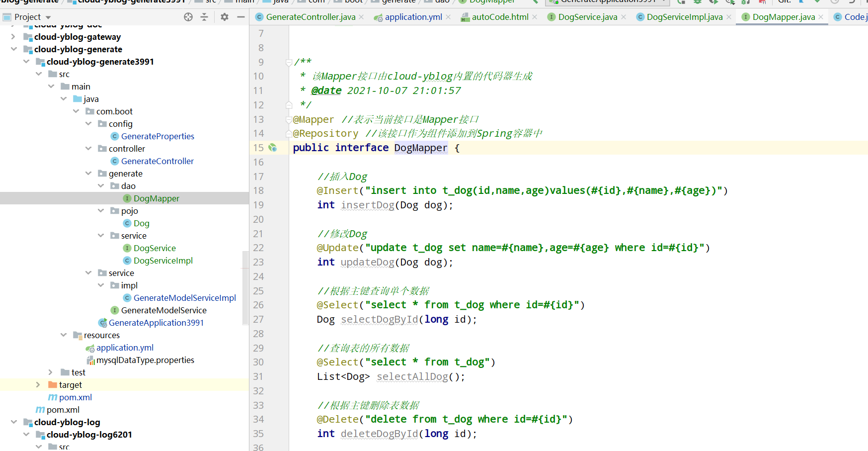
Task: Click the @Insert annotation on line 18
Action: (x=337, y=190)
